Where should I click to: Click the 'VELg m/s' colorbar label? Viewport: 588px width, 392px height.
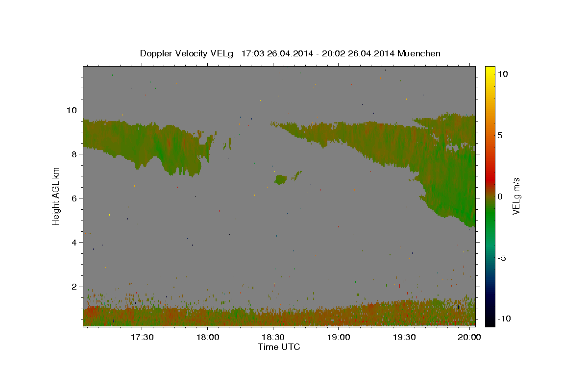516,196
